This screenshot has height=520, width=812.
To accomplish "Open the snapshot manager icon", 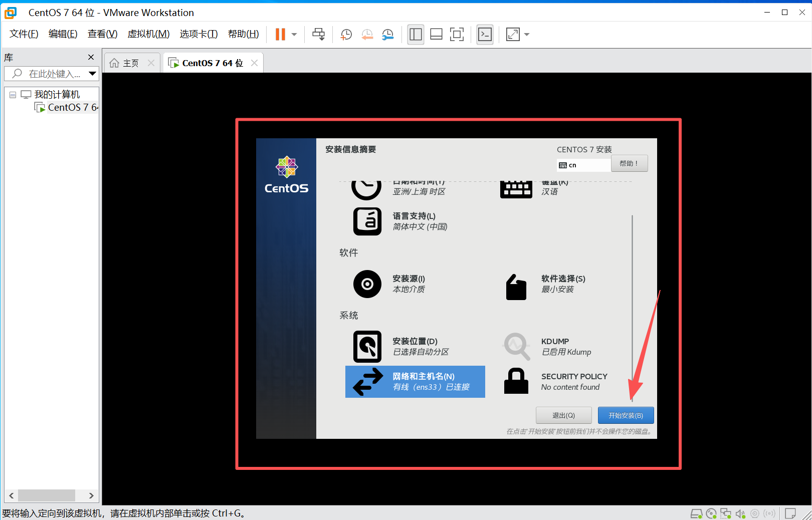I will tap(388, 34).
